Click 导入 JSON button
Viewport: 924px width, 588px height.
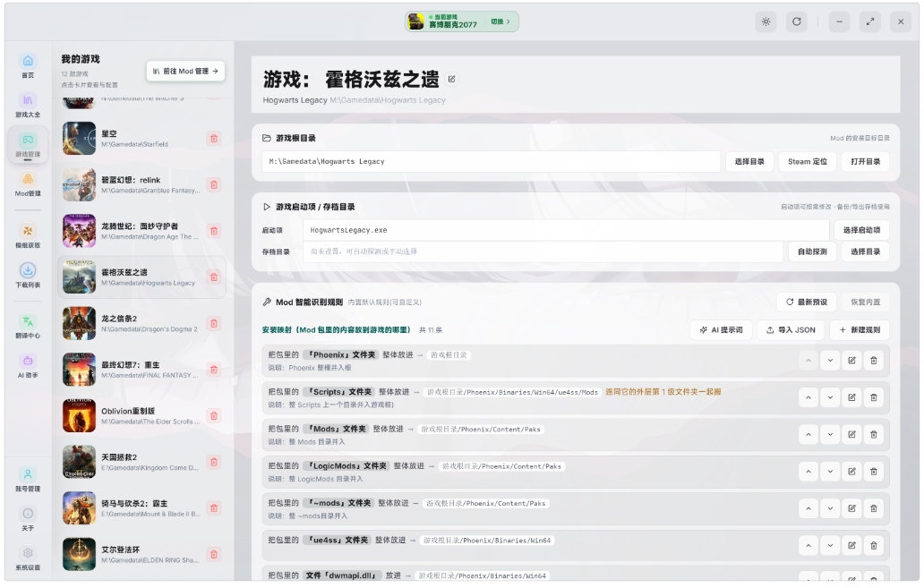(x=791, y=330)
